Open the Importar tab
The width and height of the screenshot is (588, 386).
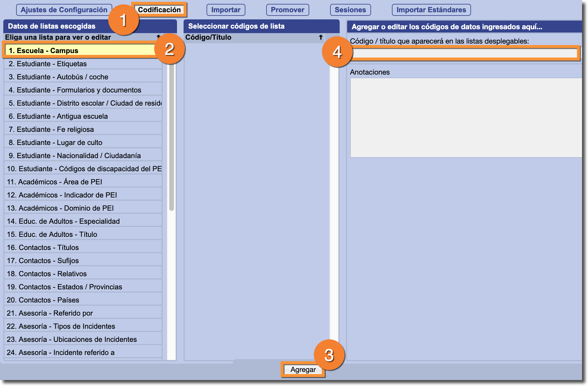pos(226,10)
